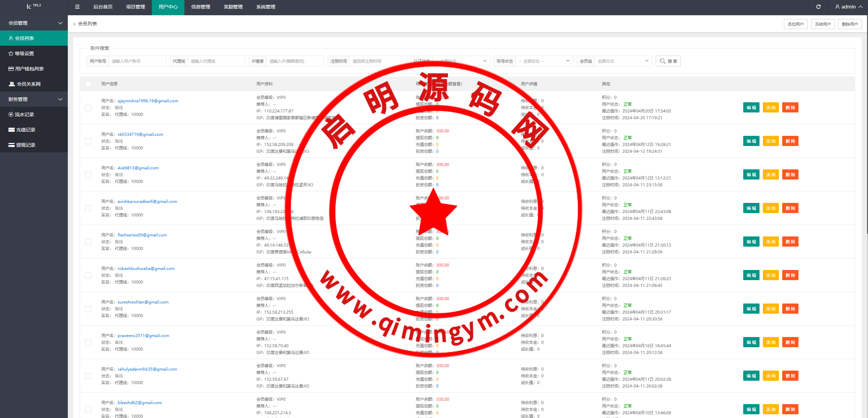Toggle the select-all checkbox in table header
The image size is (868, 418).
(x=88, y=84)
